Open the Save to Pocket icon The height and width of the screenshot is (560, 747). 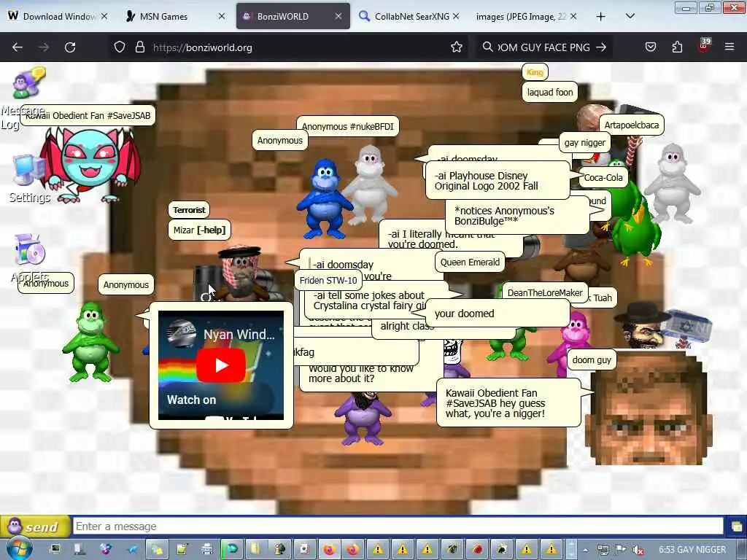coord(651,47)
